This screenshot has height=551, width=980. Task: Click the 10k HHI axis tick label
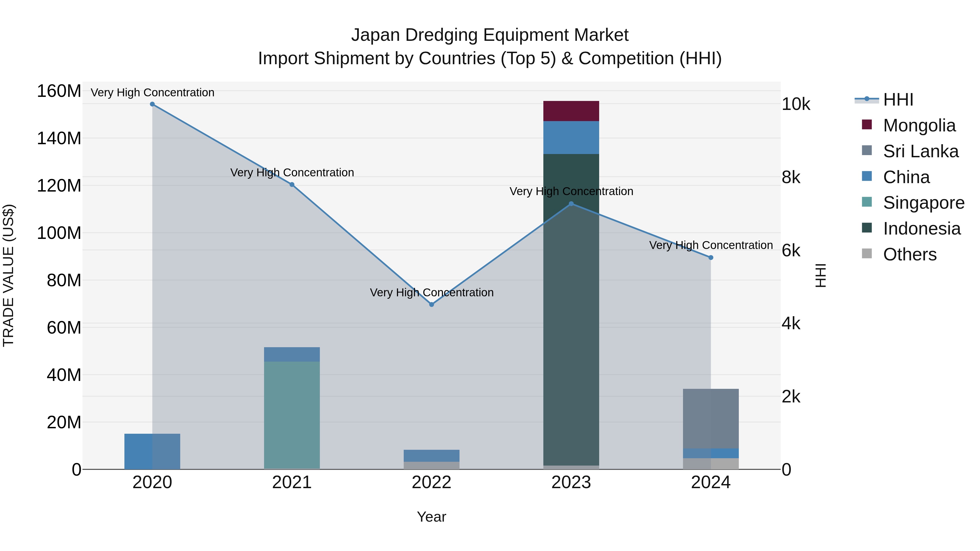click(x=796, y=104)
